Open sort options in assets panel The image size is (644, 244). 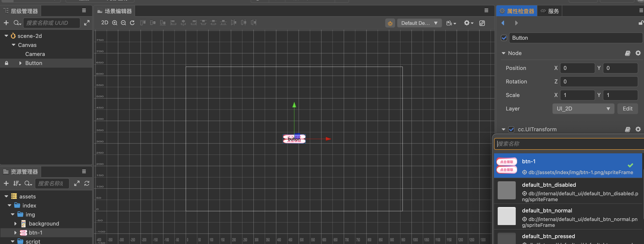[x=17, y=184]
